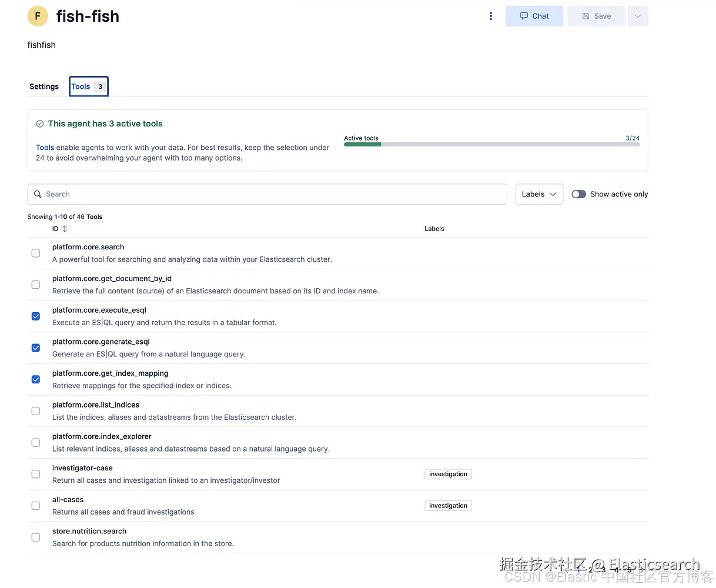Click the investigation label on investigator-case row

(448, 474)
